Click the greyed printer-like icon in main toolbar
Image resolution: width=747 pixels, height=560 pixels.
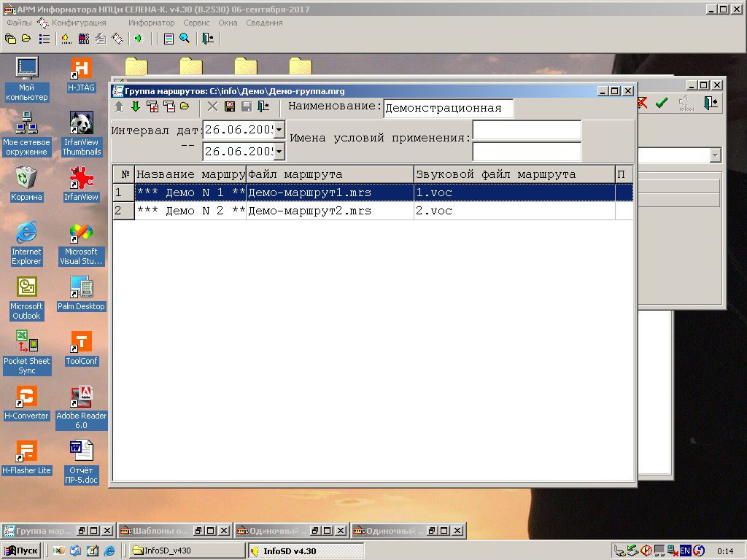[x=101, y=39]
